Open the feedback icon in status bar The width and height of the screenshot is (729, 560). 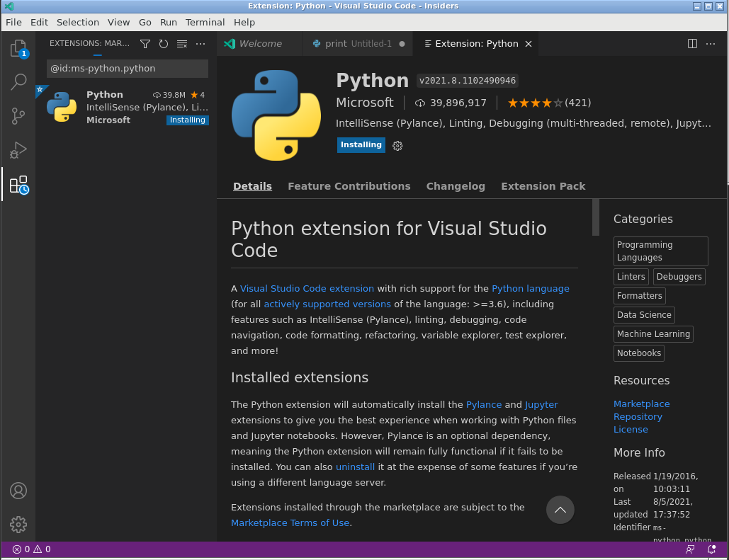[x=690, y=549]
